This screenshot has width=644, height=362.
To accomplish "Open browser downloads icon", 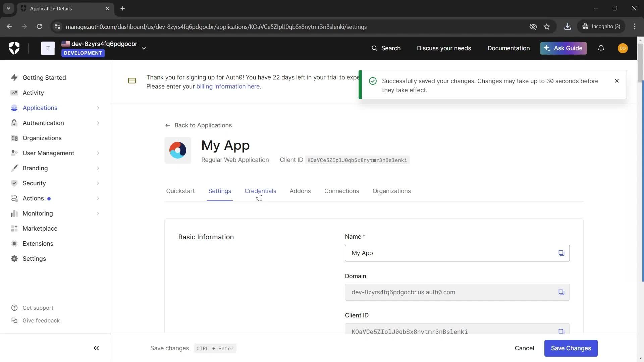I will (x=568, y=26).
